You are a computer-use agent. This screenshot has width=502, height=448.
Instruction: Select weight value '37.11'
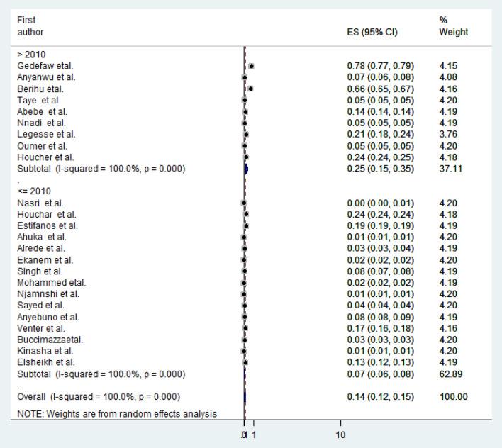click(x=450, y=169)
